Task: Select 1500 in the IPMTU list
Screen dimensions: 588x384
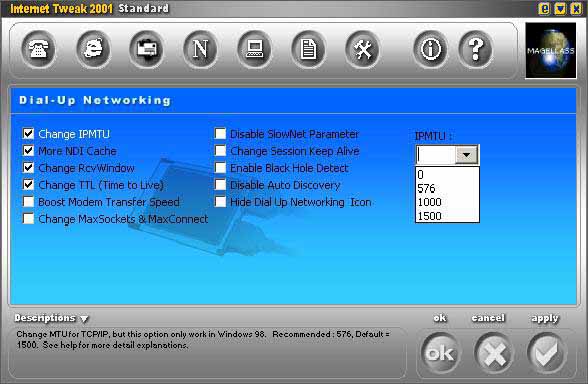Action: coord(447,216)
